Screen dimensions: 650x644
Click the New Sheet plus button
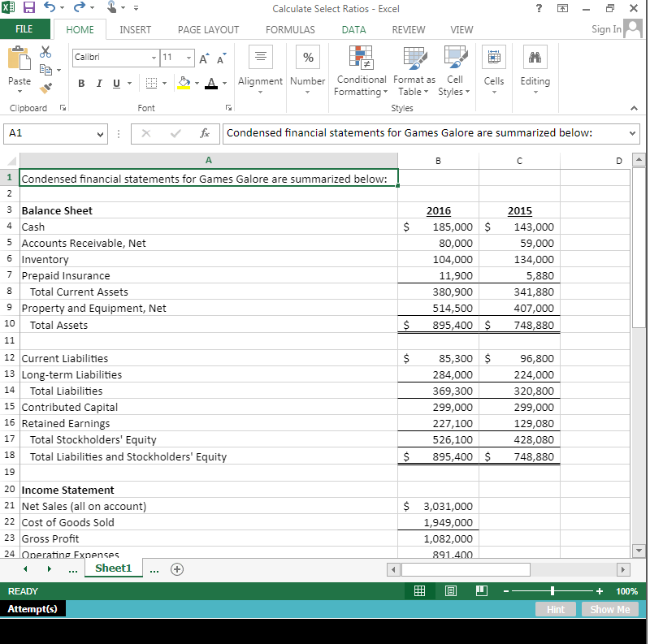pos(177,568)
